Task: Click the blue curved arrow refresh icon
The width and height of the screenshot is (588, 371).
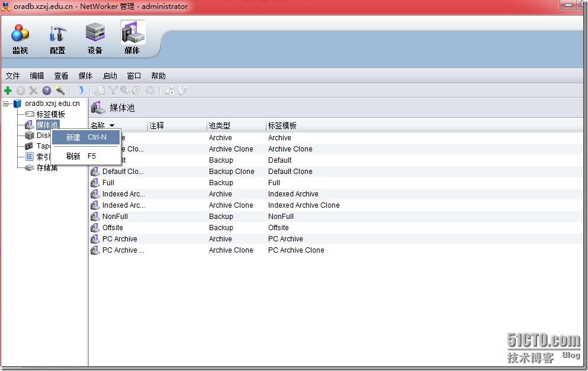Action: pyautogui.click(x=79, y=91)
